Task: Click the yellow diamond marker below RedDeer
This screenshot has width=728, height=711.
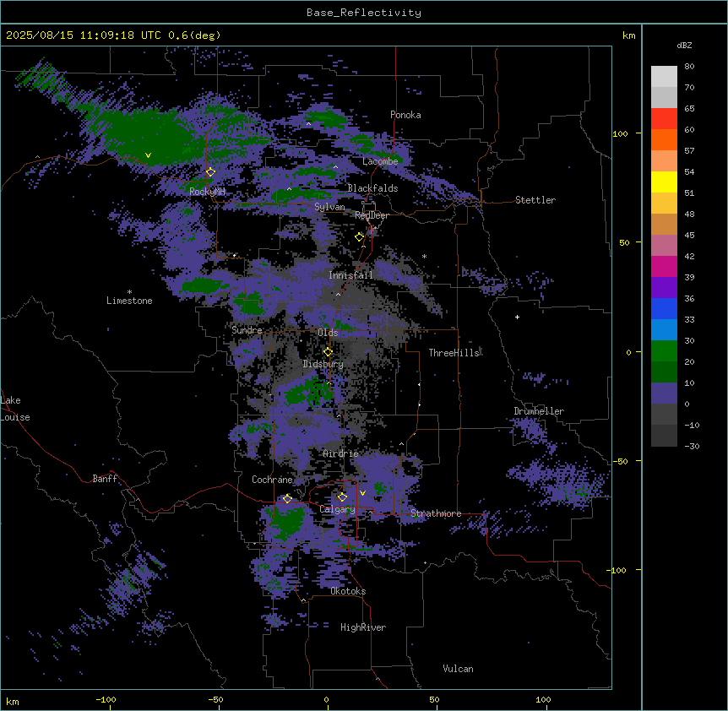Action: coord(359,237)
